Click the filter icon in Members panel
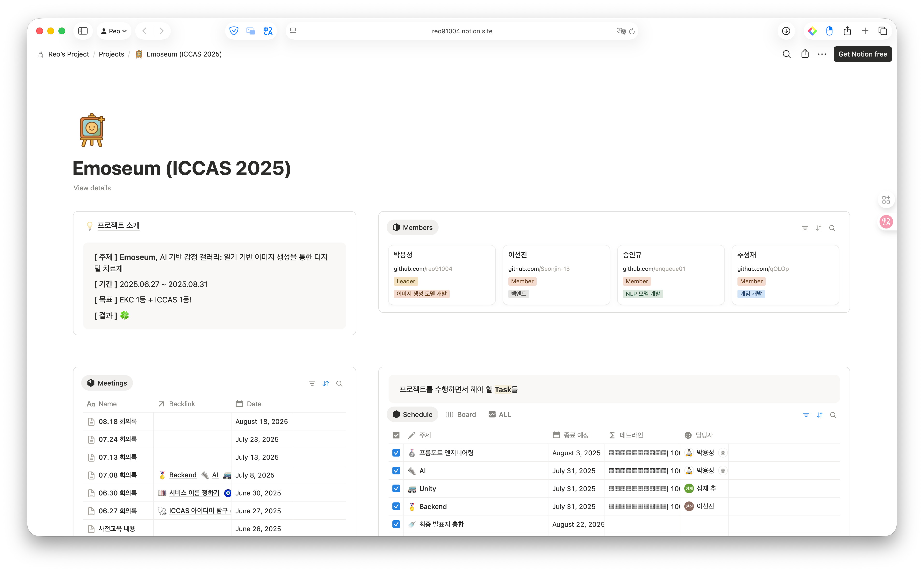This screenshot has width=924, height=572. (x=805, y=228)
